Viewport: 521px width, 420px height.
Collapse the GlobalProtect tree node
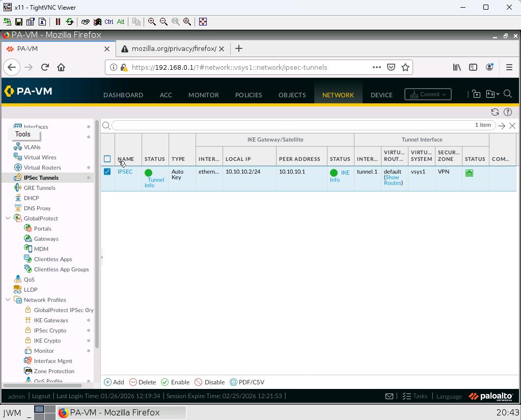(x=8, y=218)
